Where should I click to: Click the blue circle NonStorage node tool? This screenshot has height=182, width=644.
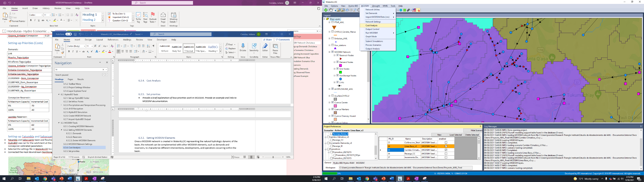pyautogui.click(x=401, y=10)
